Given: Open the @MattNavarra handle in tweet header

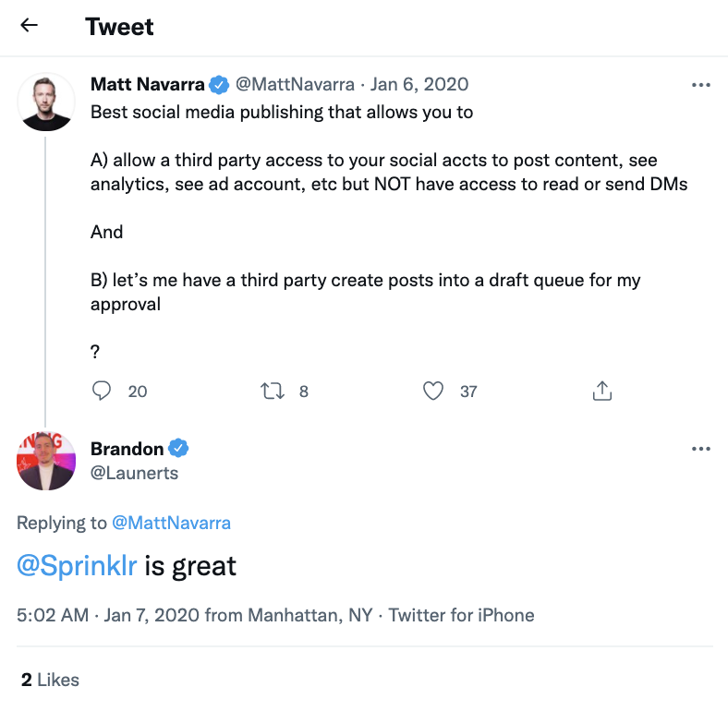Looking at the screenshot, I should pyautogui.click(x=295, y=85).
